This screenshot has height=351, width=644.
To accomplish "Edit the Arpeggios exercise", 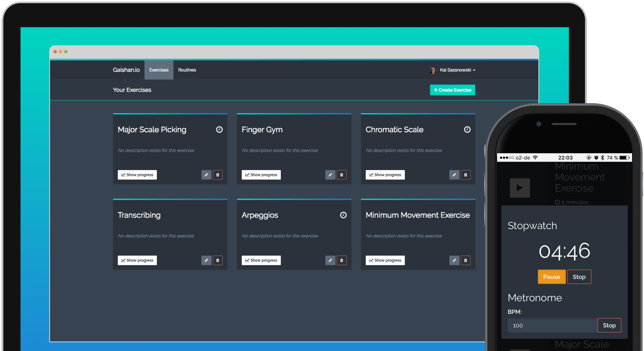I will (x=330, y=260).
